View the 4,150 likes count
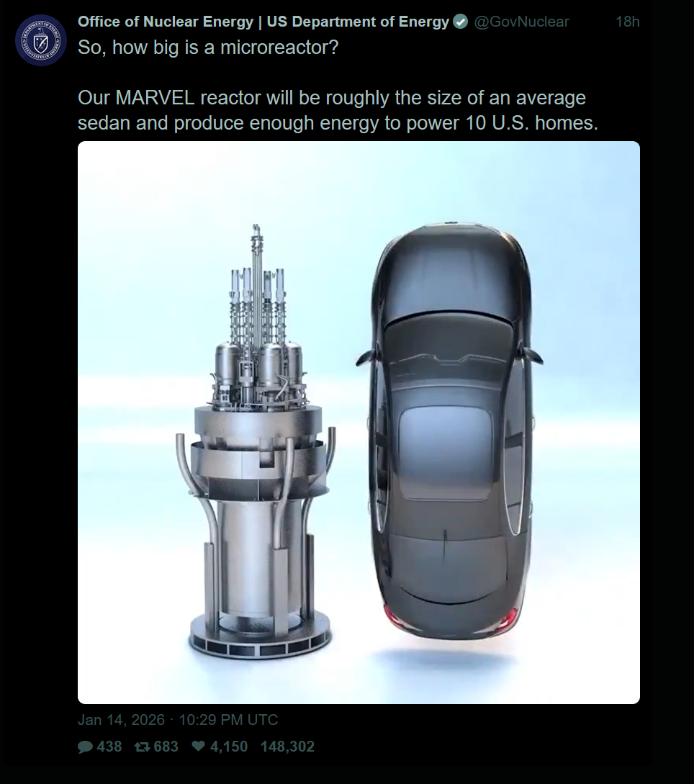This screenshot has width=694, height=784. click(x=229, y=747)
